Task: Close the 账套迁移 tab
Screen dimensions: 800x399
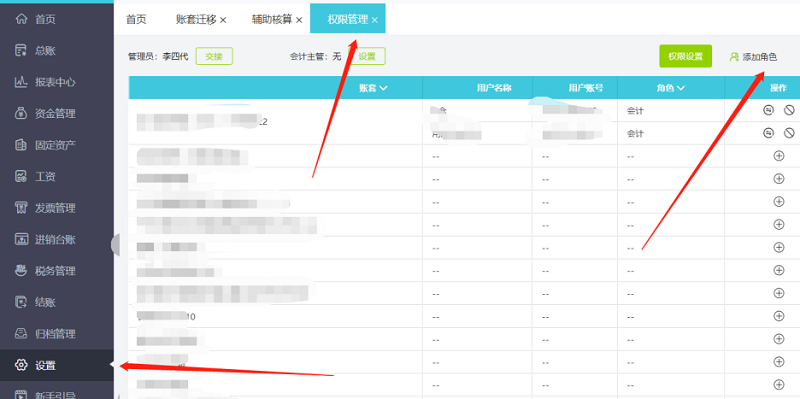Action: tap(223, 20)
